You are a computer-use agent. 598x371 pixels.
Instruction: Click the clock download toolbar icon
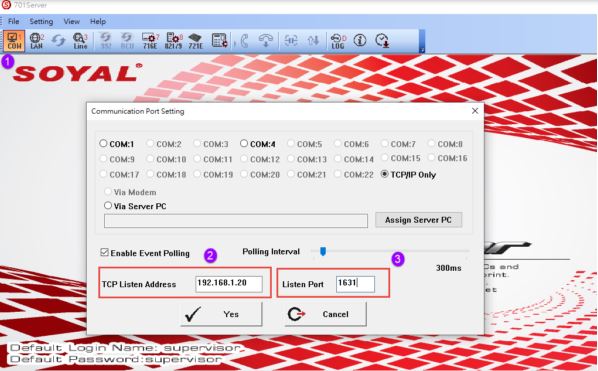pos(382,40)
